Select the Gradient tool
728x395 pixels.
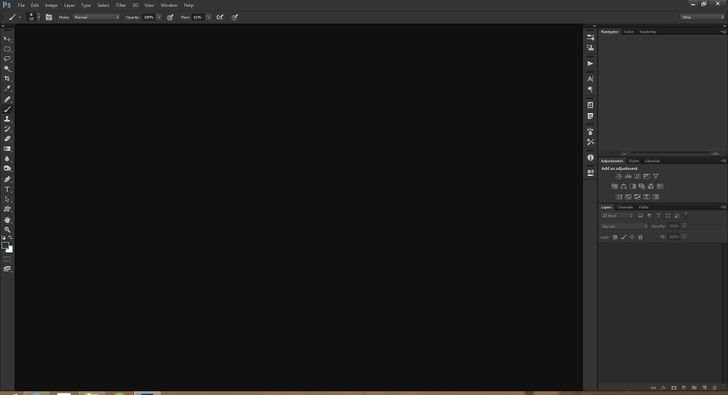click(7, 149)
